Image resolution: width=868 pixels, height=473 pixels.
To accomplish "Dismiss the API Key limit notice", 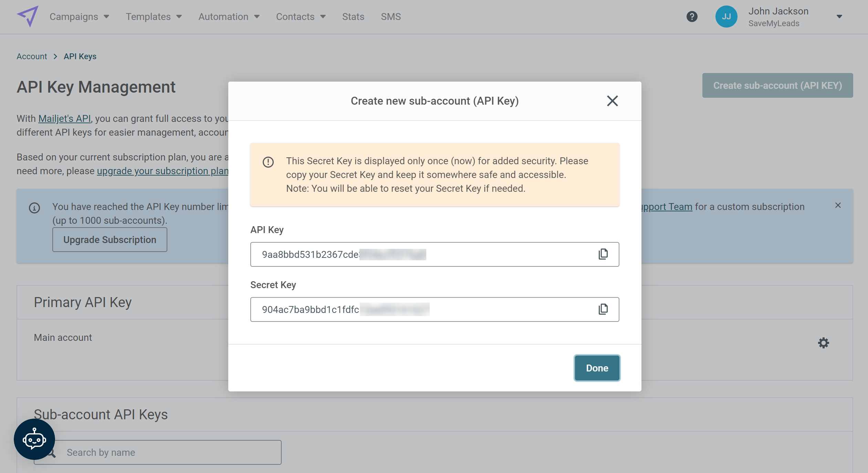I will tap(838, 205).
